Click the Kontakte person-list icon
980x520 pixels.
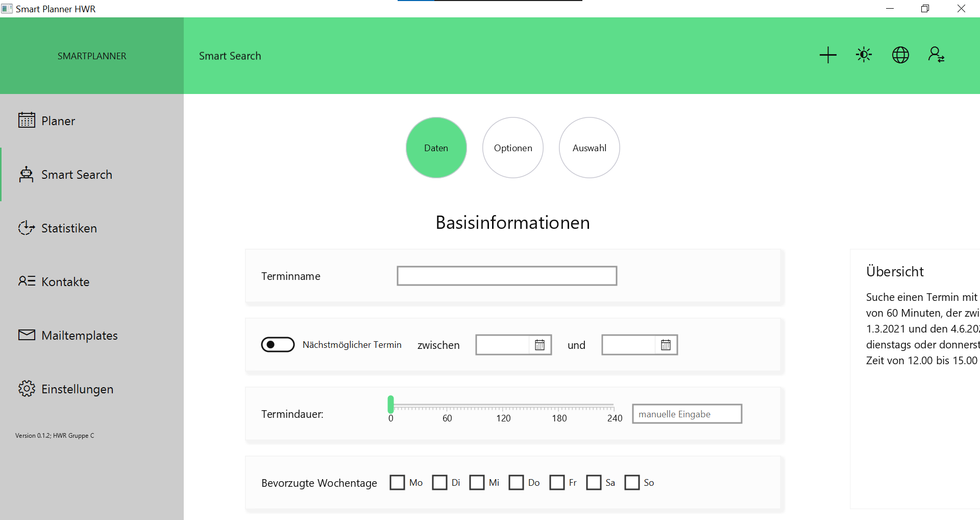(x=27, y=281)
